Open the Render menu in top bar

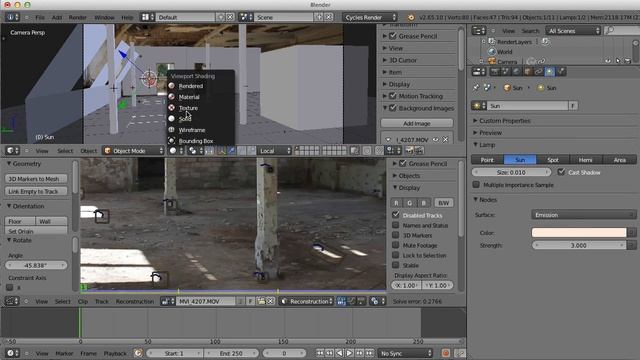click(x=78, y=18)
